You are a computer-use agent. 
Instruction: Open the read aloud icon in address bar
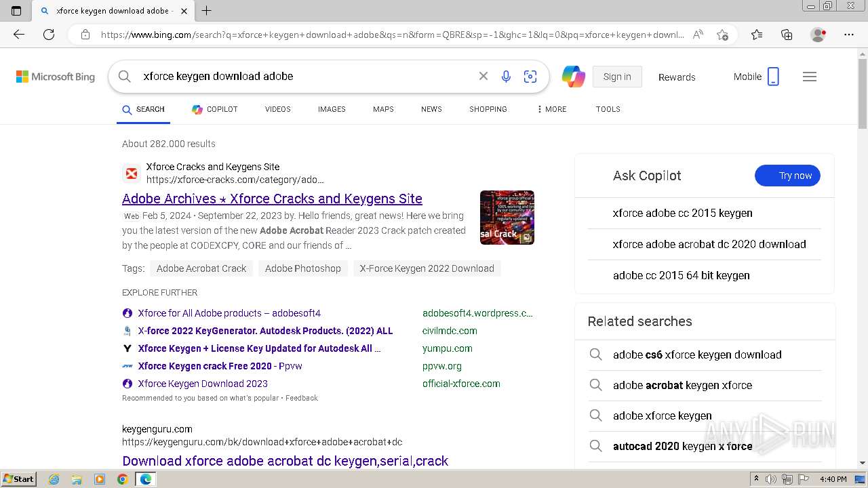pyautogui.click(x=698, y=35)
